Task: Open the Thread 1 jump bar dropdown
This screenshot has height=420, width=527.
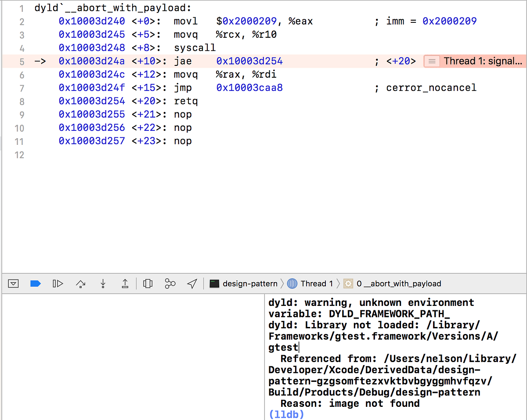Action: coord(317,284)
